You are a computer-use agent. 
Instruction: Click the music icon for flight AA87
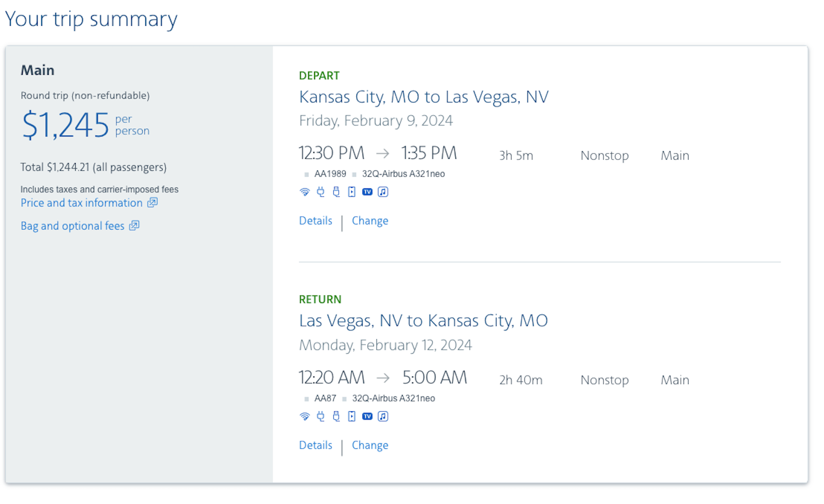pos(383,416)
